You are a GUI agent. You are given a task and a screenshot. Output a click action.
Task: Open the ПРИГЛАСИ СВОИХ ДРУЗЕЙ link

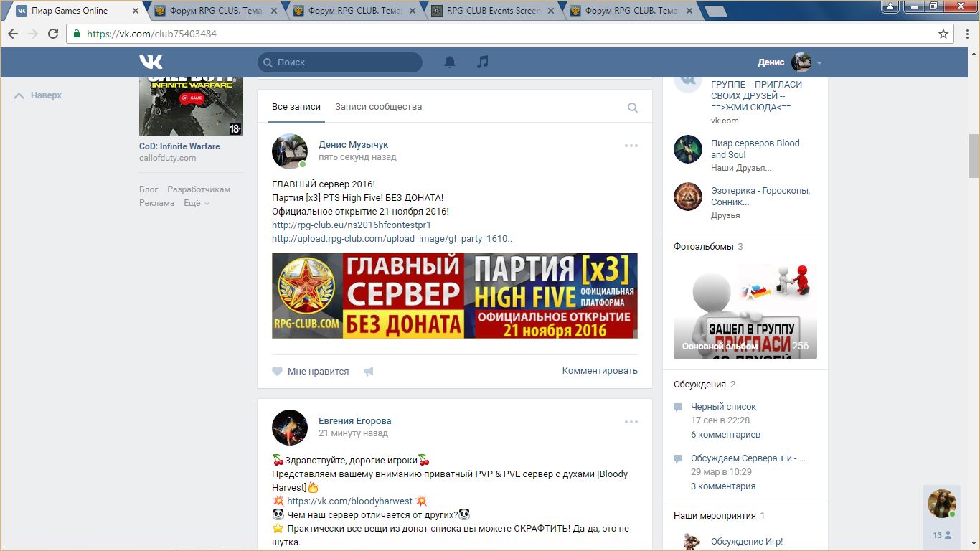(x=756, y=95)
